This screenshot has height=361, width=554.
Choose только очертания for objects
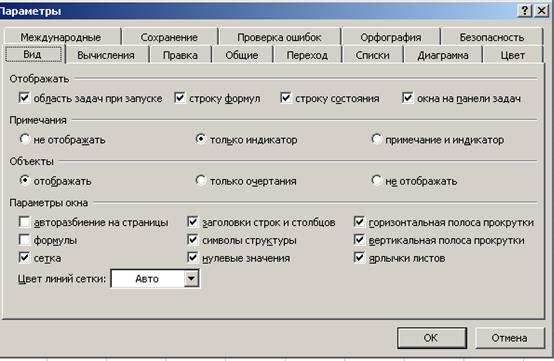coord(201,180)
